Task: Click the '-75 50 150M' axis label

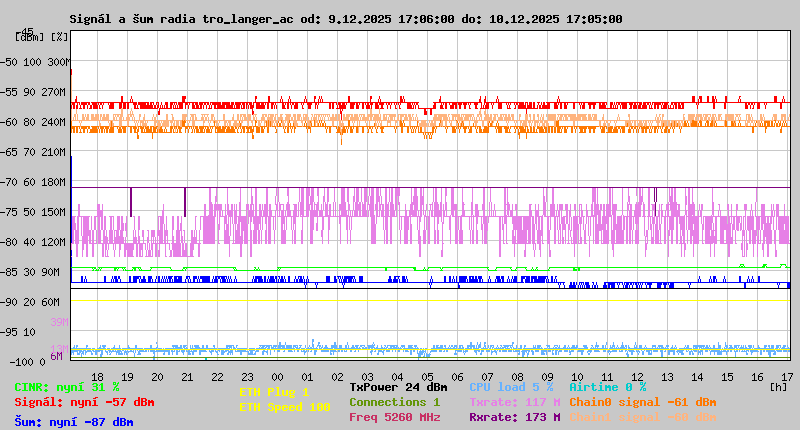Action: 33,212
